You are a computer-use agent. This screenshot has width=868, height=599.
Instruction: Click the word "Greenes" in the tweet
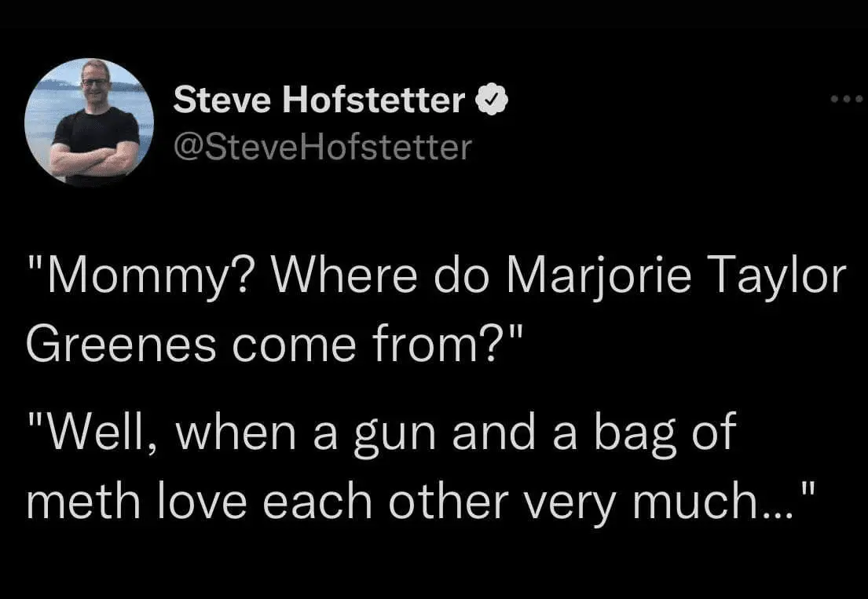(x=121, y=344)
